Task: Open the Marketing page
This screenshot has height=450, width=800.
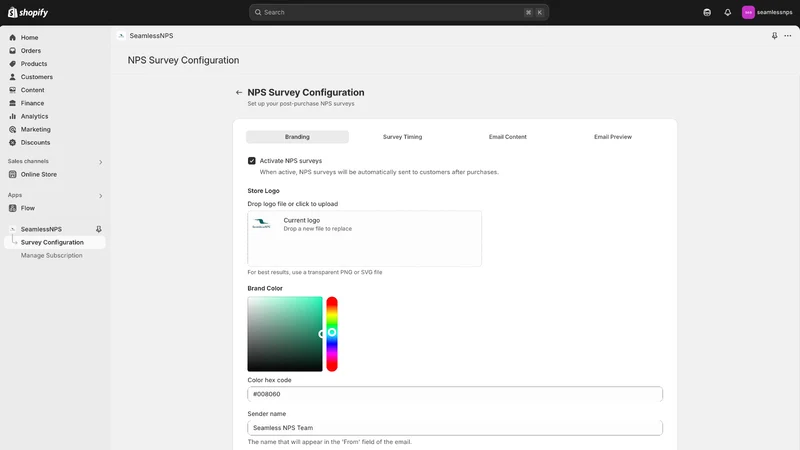Action: click(x=36, y=130)
